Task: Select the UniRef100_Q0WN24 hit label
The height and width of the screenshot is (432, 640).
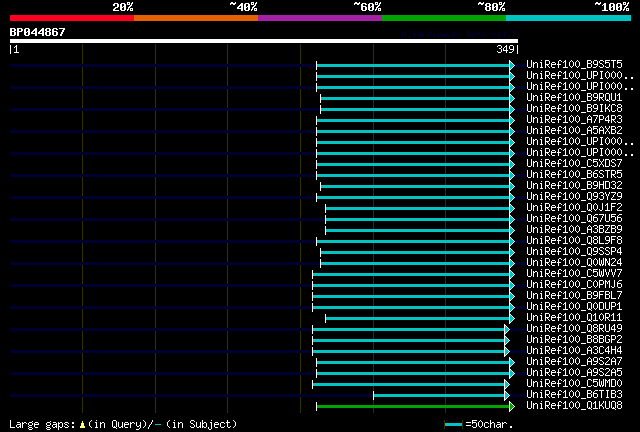Action: pos(574,263)
